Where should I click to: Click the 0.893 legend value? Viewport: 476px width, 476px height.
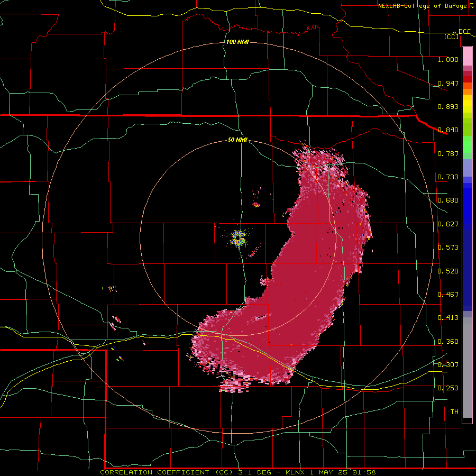coord(448,106)
